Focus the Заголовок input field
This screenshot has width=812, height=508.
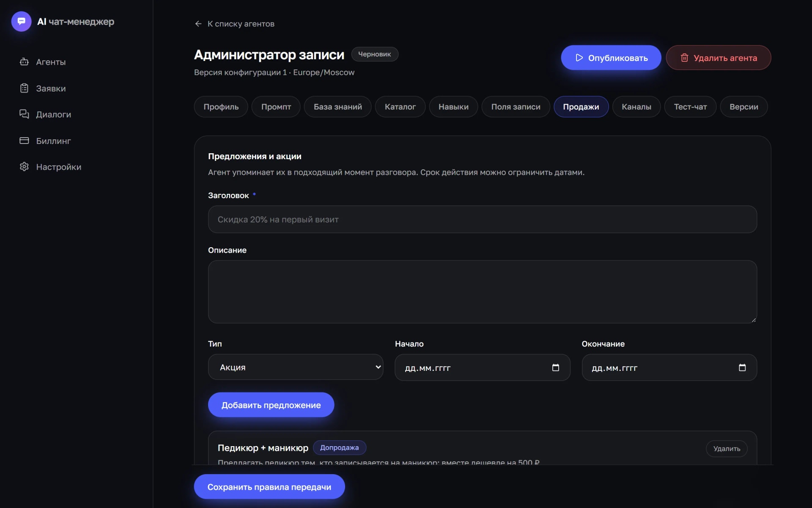coord(483,219)
